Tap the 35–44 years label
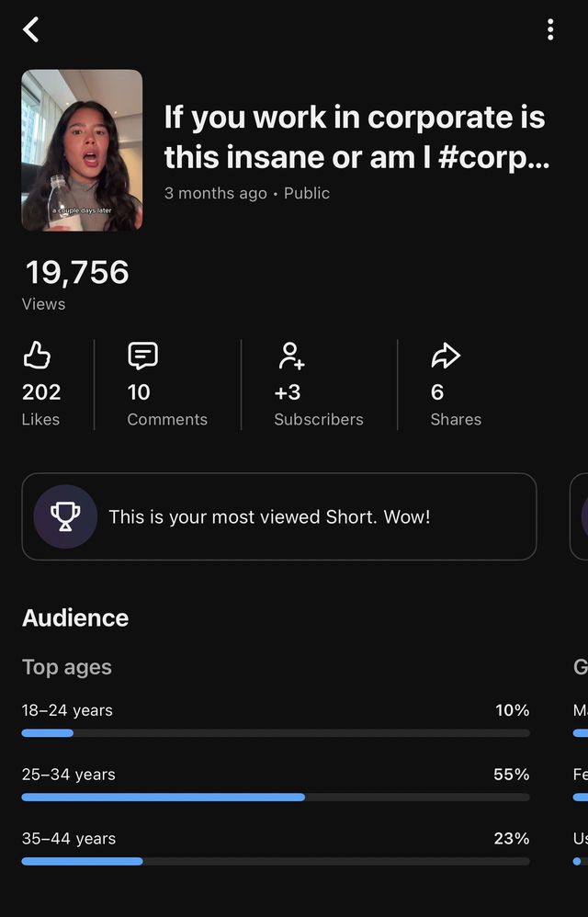Viewport: 588px width, 917px height. tap(68, 838)
